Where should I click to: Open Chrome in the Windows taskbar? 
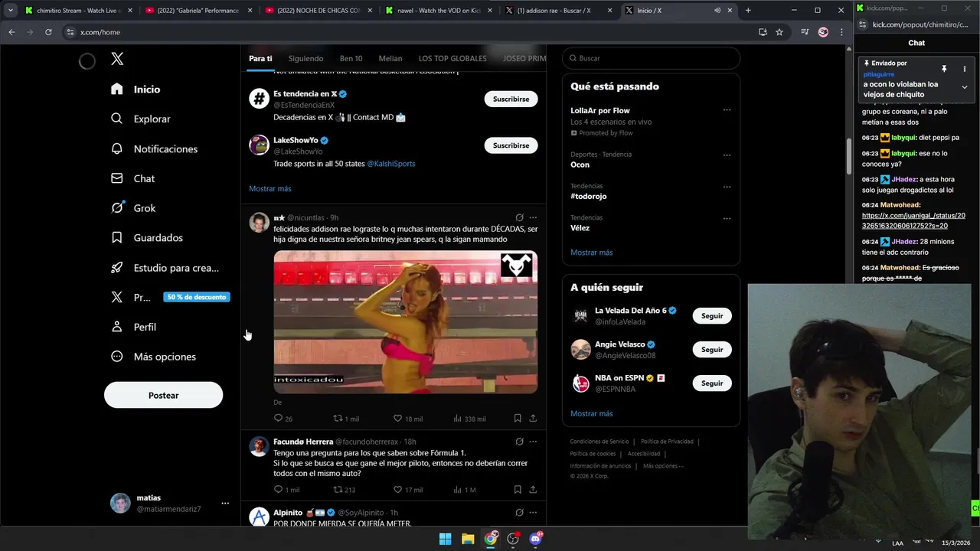tap(490, 539)
